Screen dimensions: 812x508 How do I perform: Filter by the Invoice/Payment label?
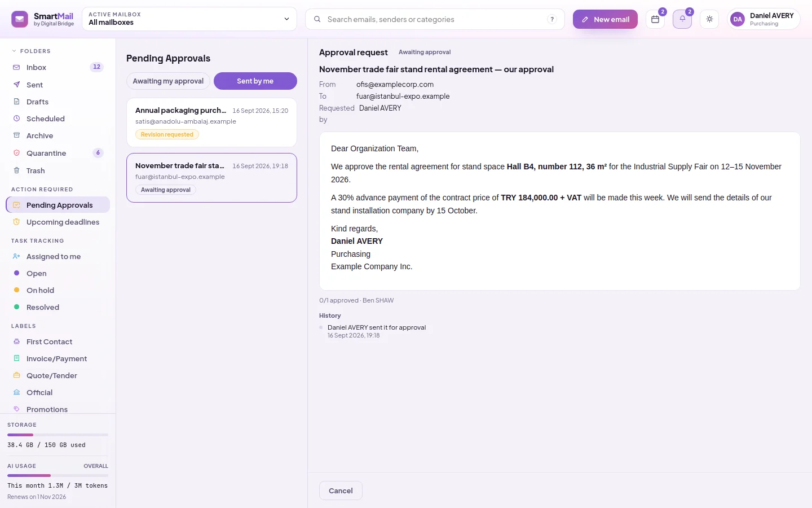click(58, 358)
